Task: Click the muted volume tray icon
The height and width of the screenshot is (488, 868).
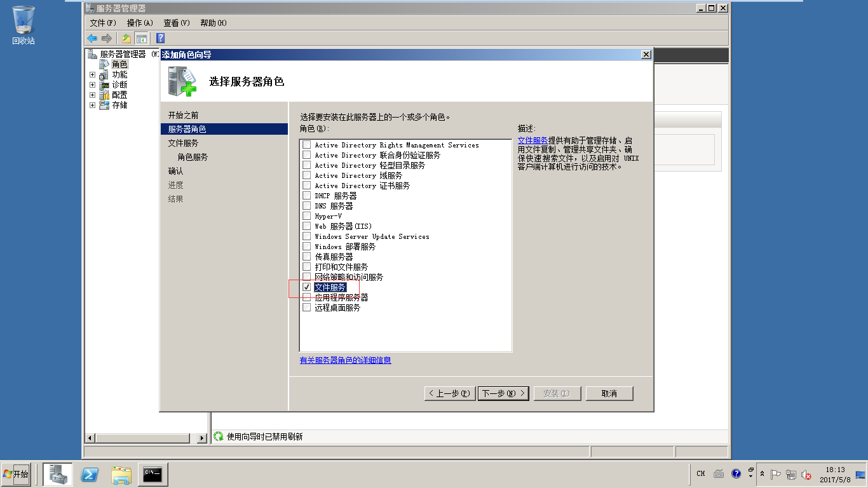Action: [806, 474]
